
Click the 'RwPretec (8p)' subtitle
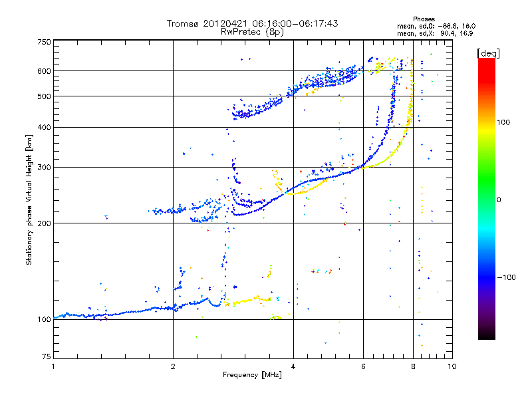(252, 32)
